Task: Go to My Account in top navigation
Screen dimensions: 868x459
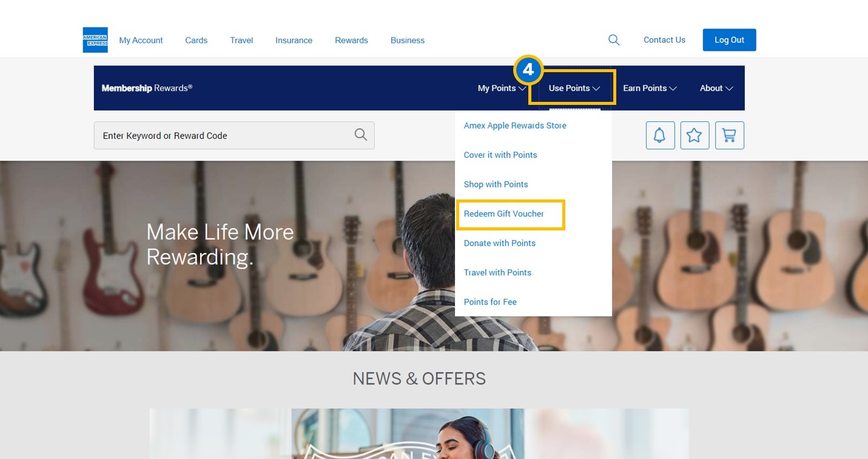Action: 141,41
